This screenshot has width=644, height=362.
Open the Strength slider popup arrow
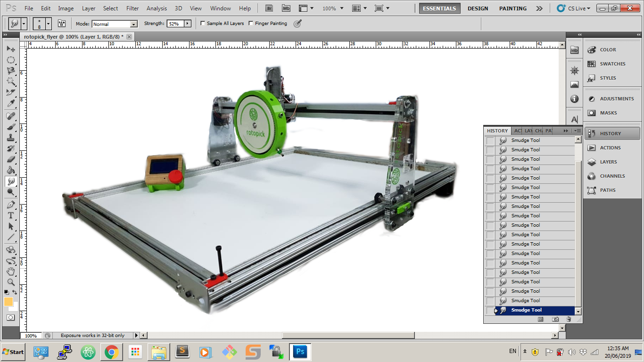point(187,24)
